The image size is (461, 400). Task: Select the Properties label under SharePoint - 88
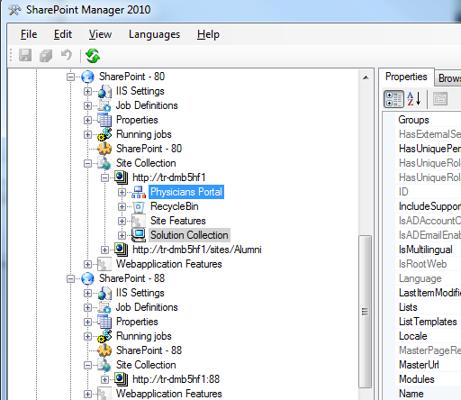click(x=137, y=322)
